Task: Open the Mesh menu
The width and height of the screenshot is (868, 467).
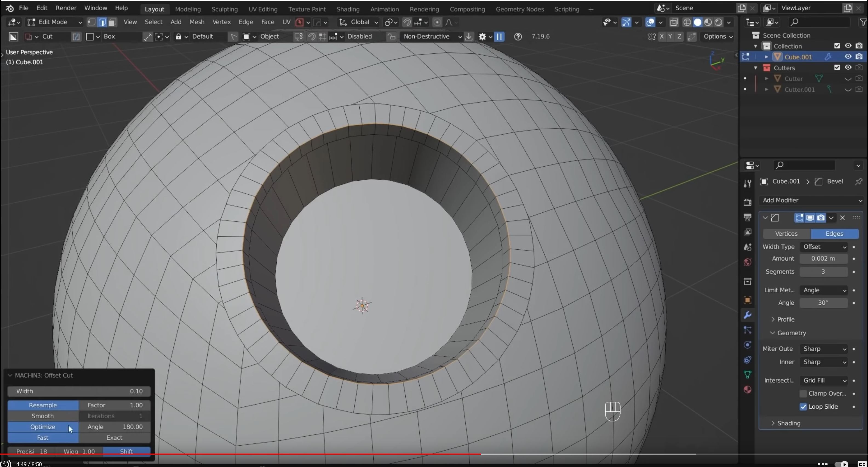Action: pyautogui.click(x=197, y=22)
